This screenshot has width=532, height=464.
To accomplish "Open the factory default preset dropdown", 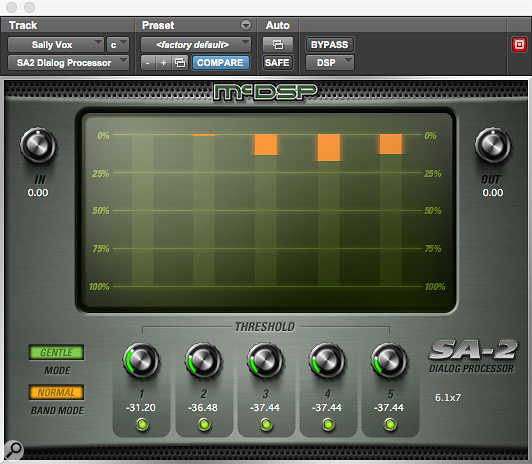I will click(x=196, y=44).
